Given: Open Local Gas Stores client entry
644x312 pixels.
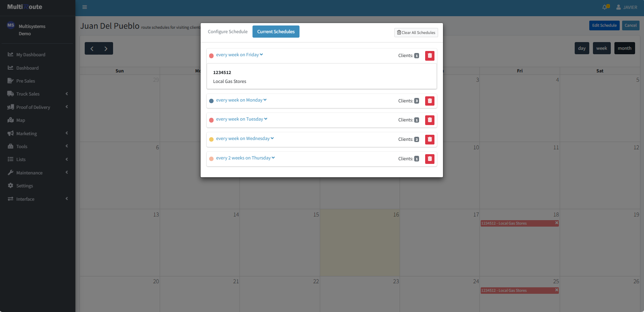Looking at the screenshot, I should coord(230,81).
